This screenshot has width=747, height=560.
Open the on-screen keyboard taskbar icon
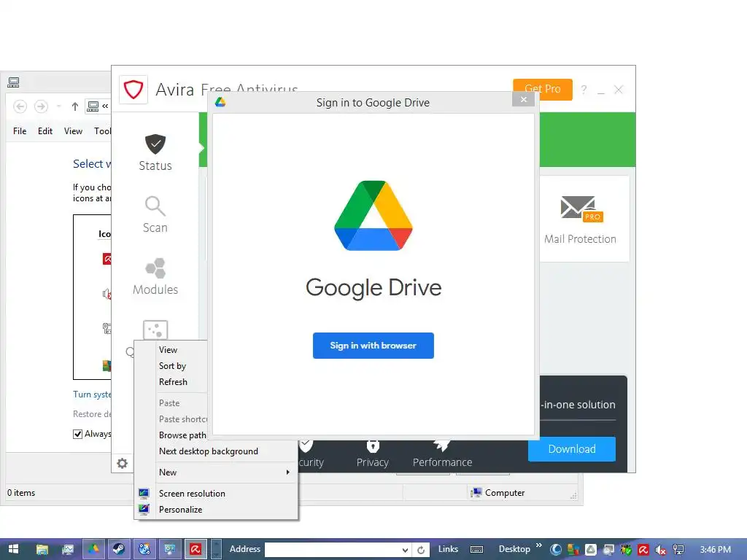click(x=477, y=550)
